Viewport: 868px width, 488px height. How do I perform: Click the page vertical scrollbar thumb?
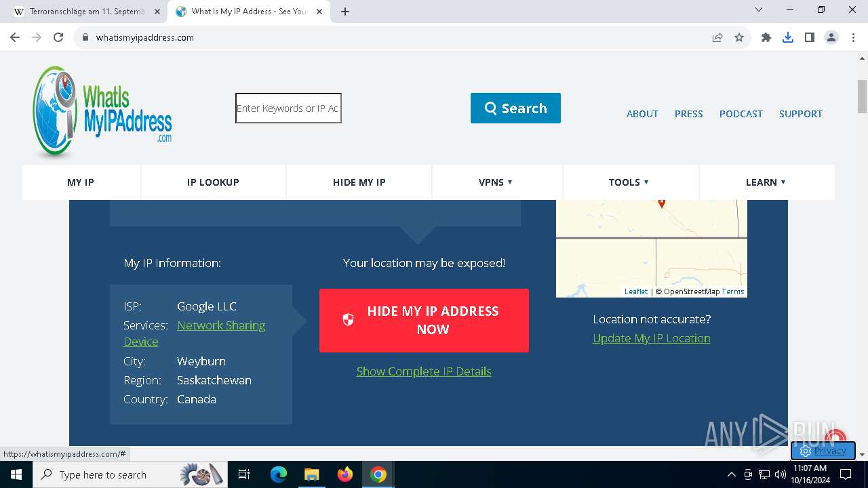pyautogui.click(x=863, y=96)
